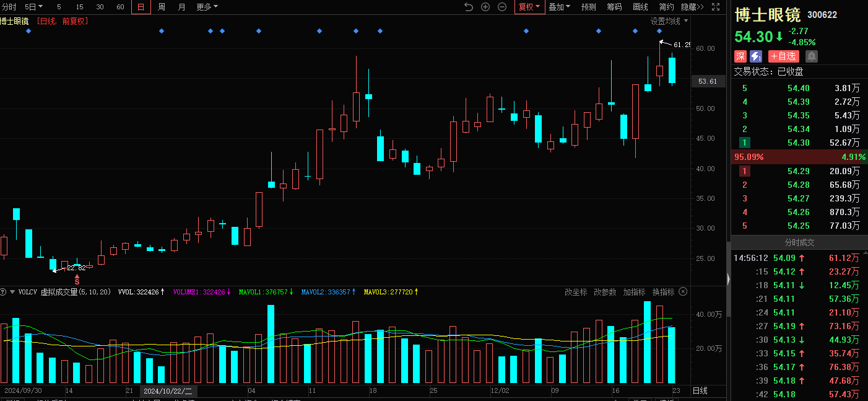Click 改参数 to edit parameters

point(605,291)
